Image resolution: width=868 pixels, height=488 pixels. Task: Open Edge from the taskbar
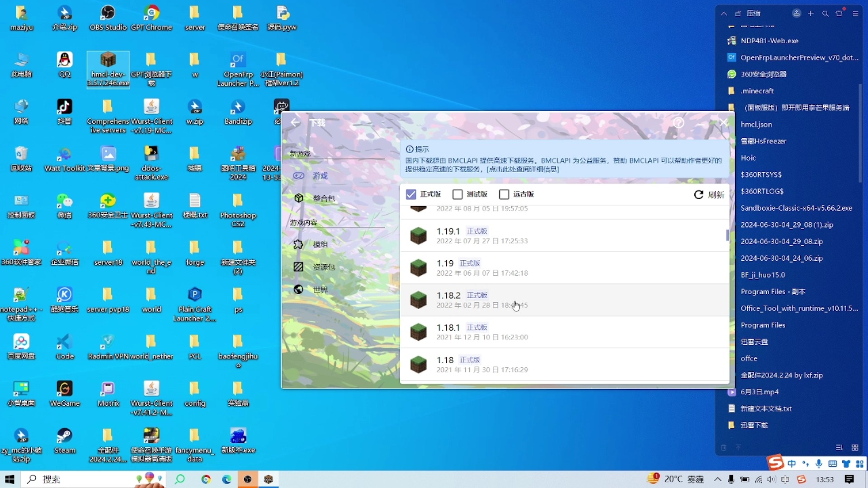pyautogui.click(x=226, y=479)
